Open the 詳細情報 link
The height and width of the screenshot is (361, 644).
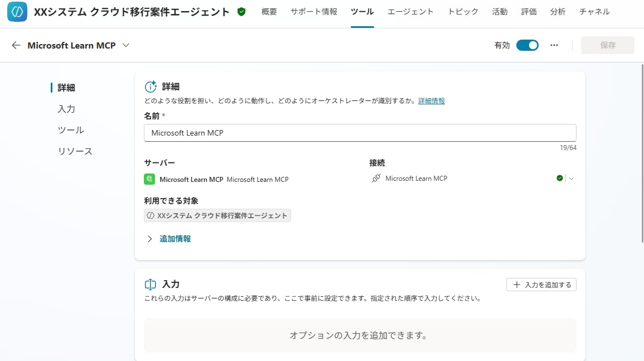click(431, 101)
